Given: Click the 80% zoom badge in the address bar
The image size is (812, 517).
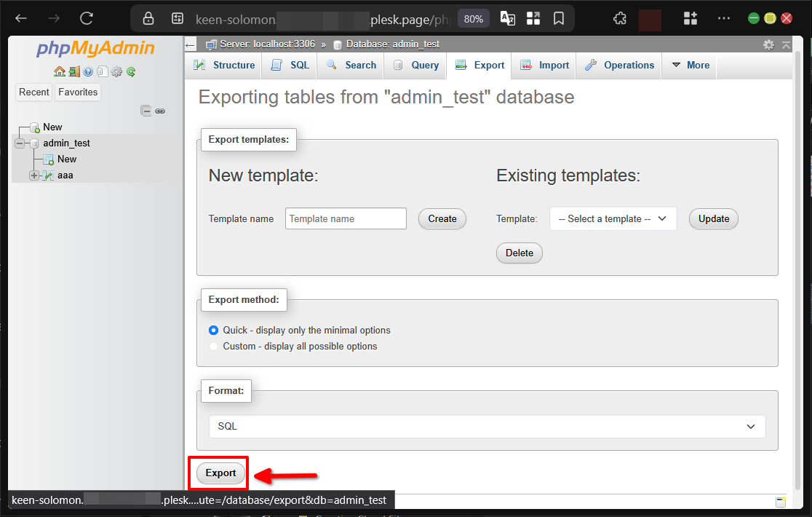Looking at the screenshot, I should (473, 18).
